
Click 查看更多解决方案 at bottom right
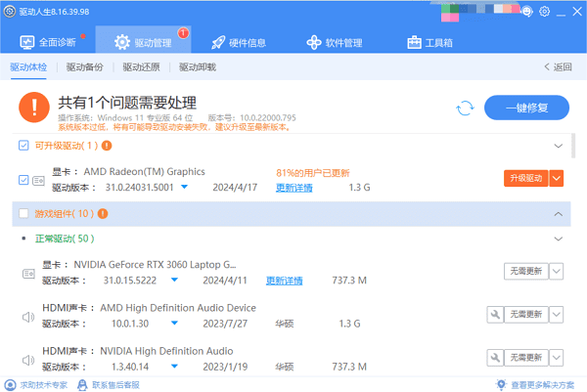tap(539, 385)
